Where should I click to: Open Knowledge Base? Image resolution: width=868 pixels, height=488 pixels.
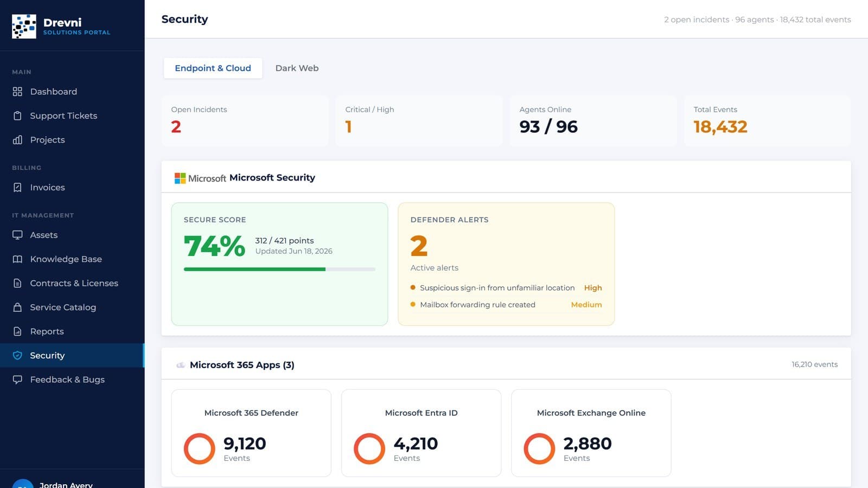point(72,259)
